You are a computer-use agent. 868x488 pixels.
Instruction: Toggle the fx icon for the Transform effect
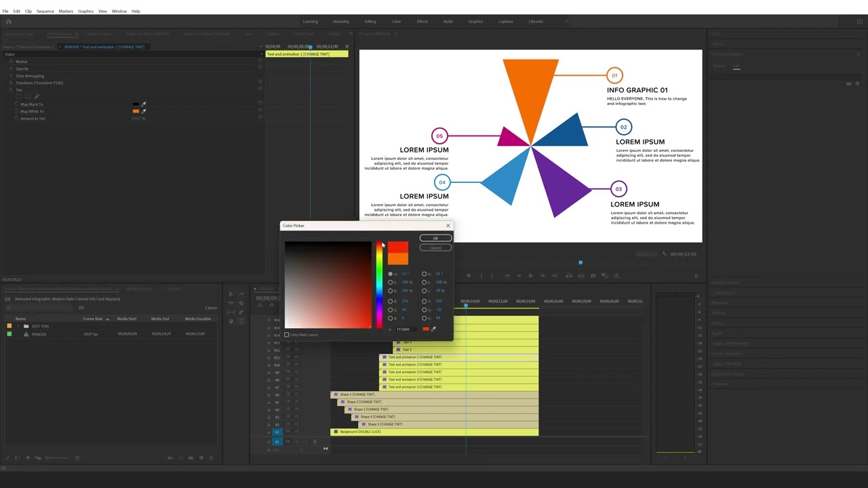click(12, 83)
